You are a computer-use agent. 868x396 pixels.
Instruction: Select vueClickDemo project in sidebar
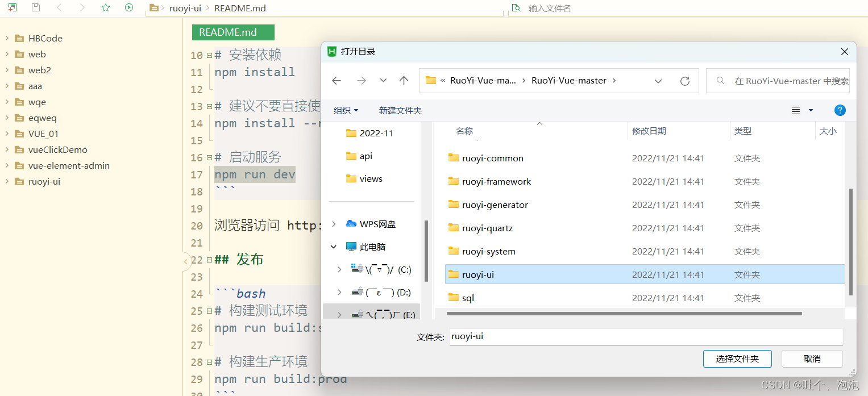[x=58, y=150]
